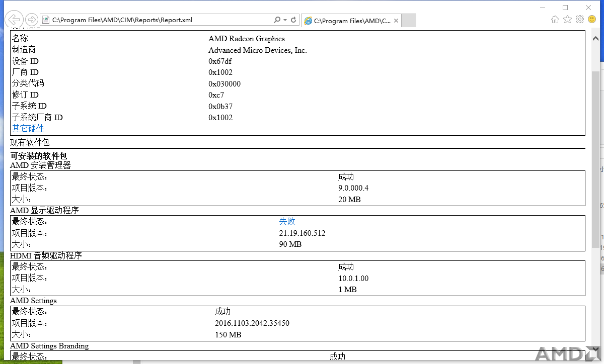Click 成功 status in the AMD Settings table
Image resolution: width=604 pixels, height=364 pixels.
223,312
